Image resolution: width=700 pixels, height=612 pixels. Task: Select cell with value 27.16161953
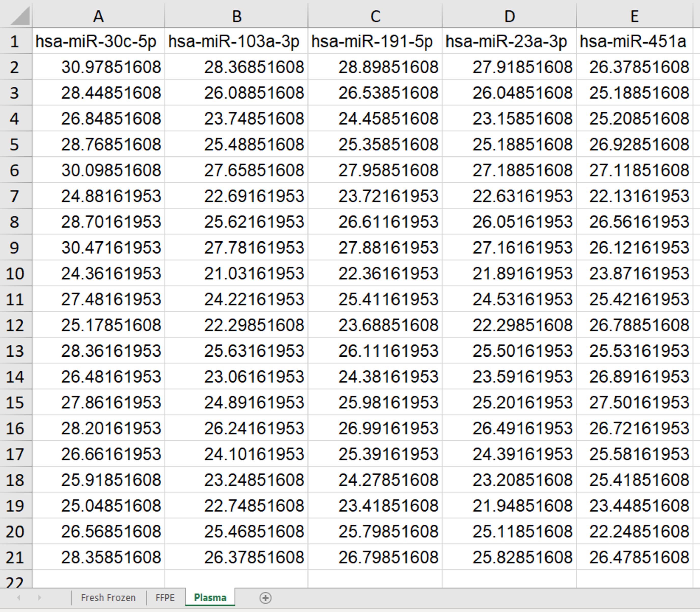(x=509, y=247)
